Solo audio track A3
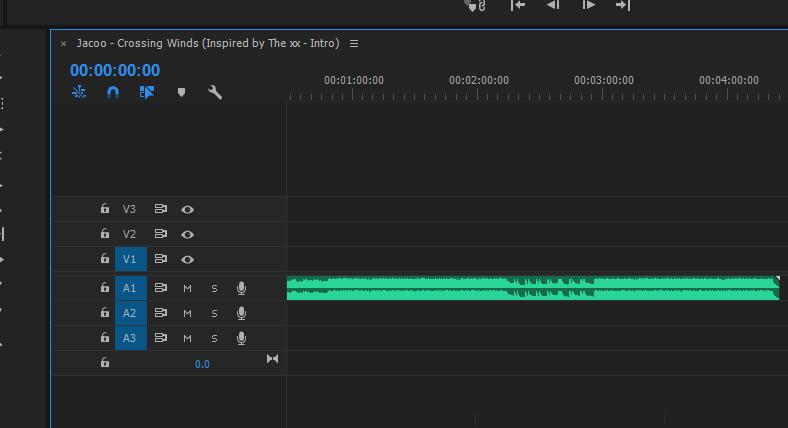Image resolution: width=788 pixels, height=428 pixels. click(x=214, y=338)
